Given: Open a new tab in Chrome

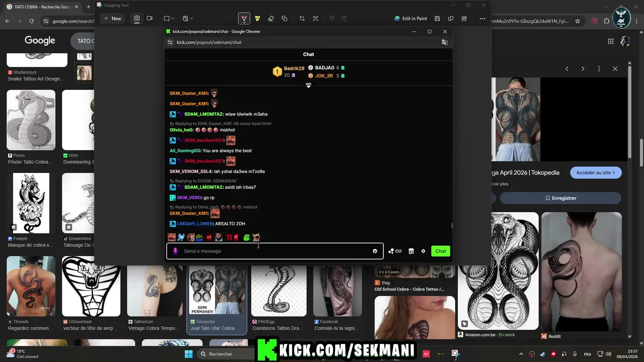Looking at the screenshot, I should 88,7.
